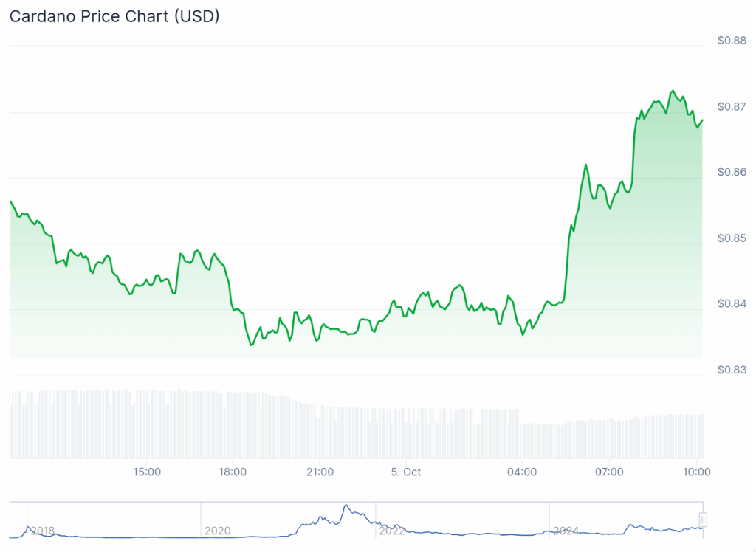Click the 18:00 time axis label
This screenshot has height=552, width=756.
(233, 472)
